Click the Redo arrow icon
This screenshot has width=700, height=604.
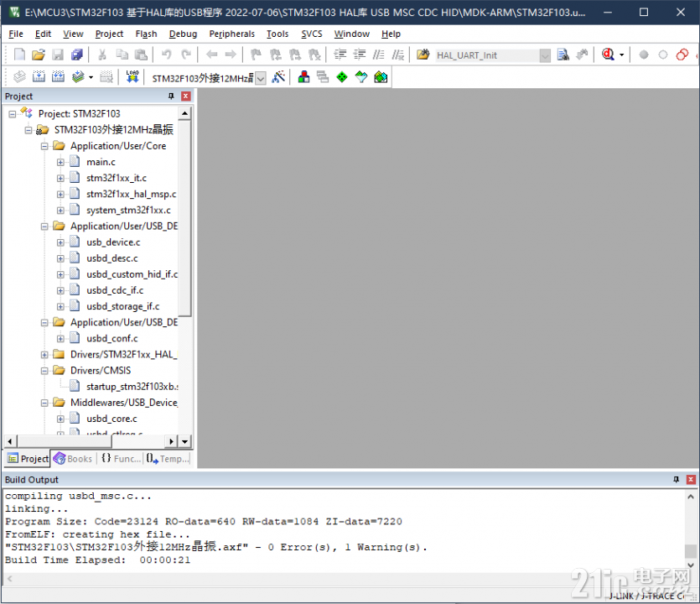click(x=186, y=55)
